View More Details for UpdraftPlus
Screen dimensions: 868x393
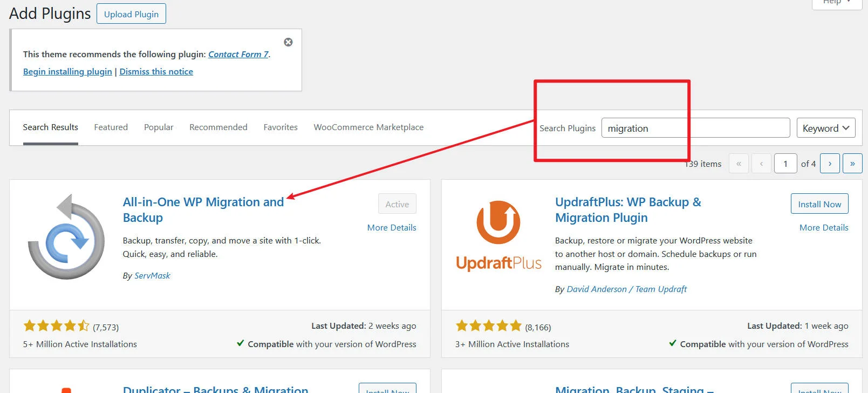tap(823, 228)
